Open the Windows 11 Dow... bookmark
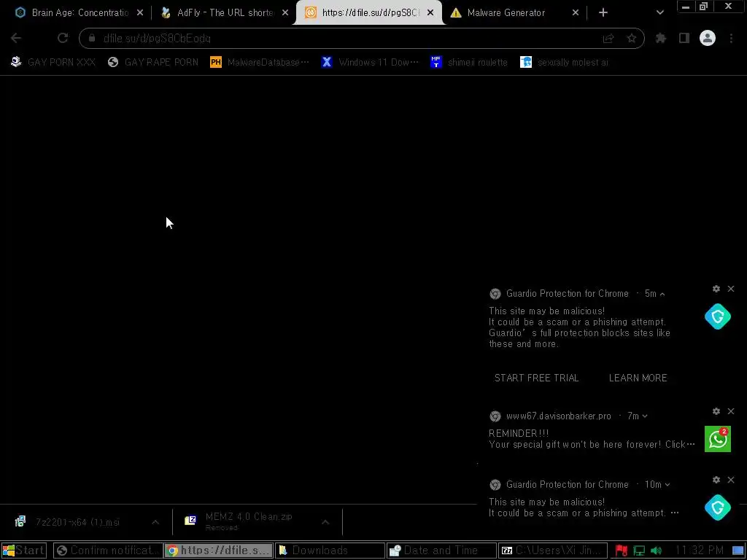 click(x=370, y=63)
